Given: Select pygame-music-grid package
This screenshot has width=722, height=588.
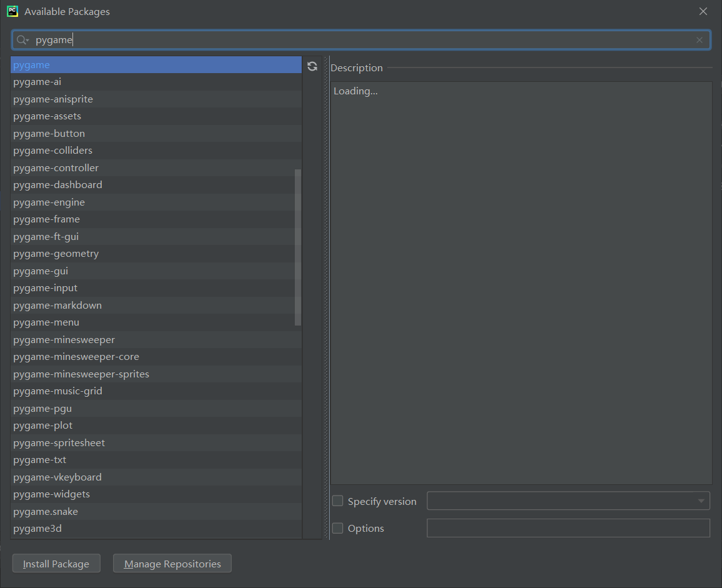Looking at the screenshot, I should [x=156, y=391].
